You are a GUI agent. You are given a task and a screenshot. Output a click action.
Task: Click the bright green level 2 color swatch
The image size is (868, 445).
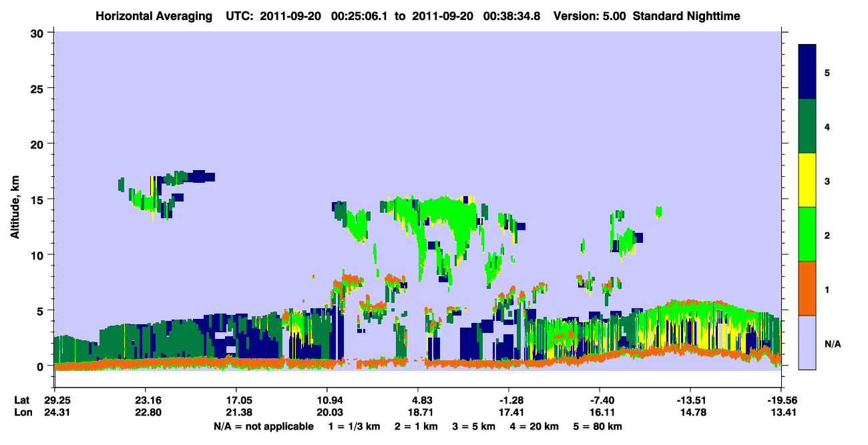(807, 234)
